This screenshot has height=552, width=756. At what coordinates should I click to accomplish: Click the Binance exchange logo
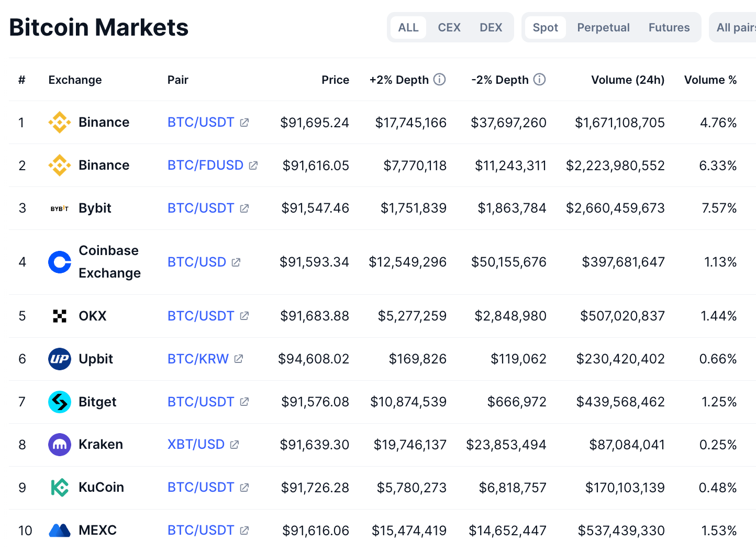pyautogui.click(x=59, y=122)
